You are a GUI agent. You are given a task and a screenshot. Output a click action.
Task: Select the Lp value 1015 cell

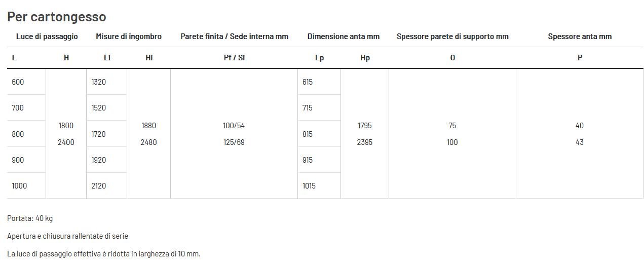point(319,185)
